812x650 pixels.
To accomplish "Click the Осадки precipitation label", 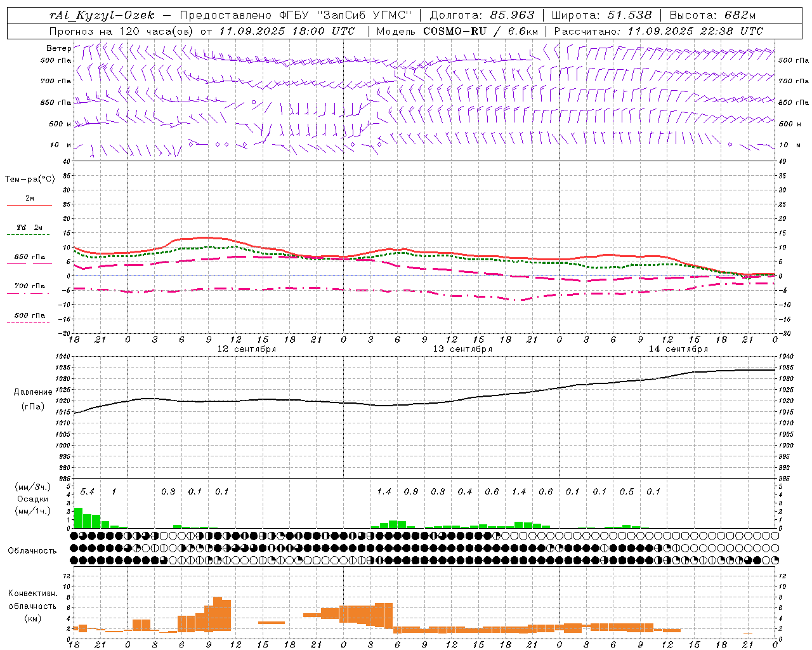I will click(x=32, y=499).
